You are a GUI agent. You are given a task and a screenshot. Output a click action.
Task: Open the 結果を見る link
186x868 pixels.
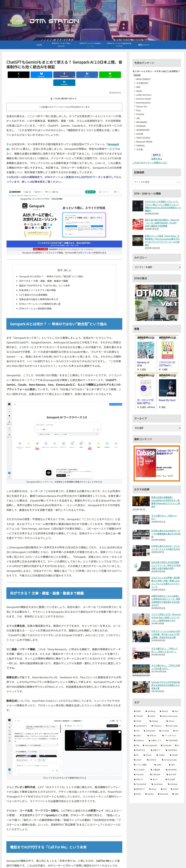[157, 159]
